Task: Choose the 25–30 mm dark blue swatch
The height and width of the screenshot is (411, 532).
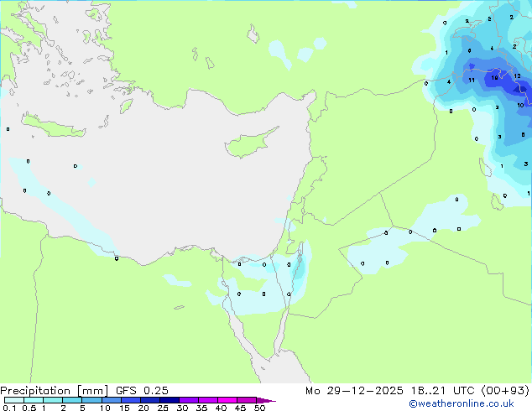Action: point(169,400)
